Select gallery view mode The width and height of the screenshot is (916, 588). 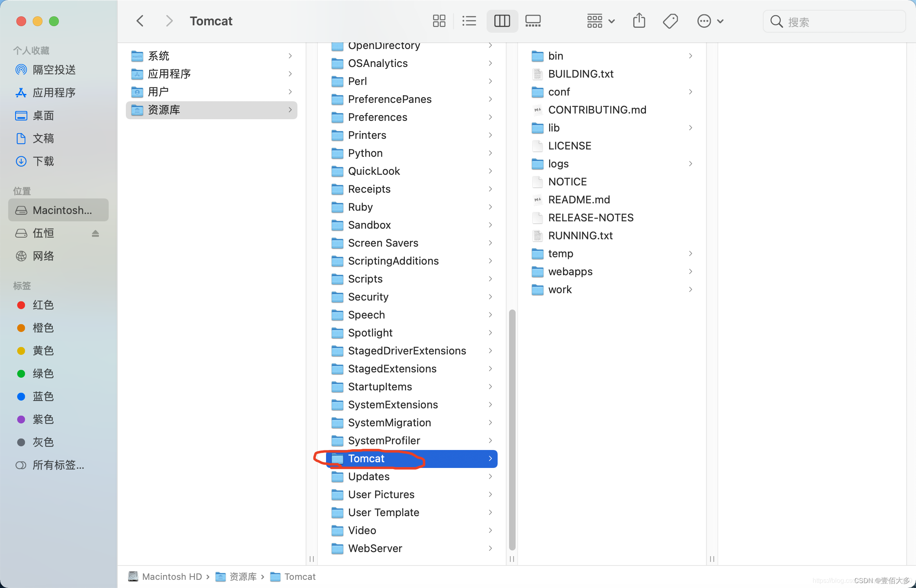click(x=533, y=21)
